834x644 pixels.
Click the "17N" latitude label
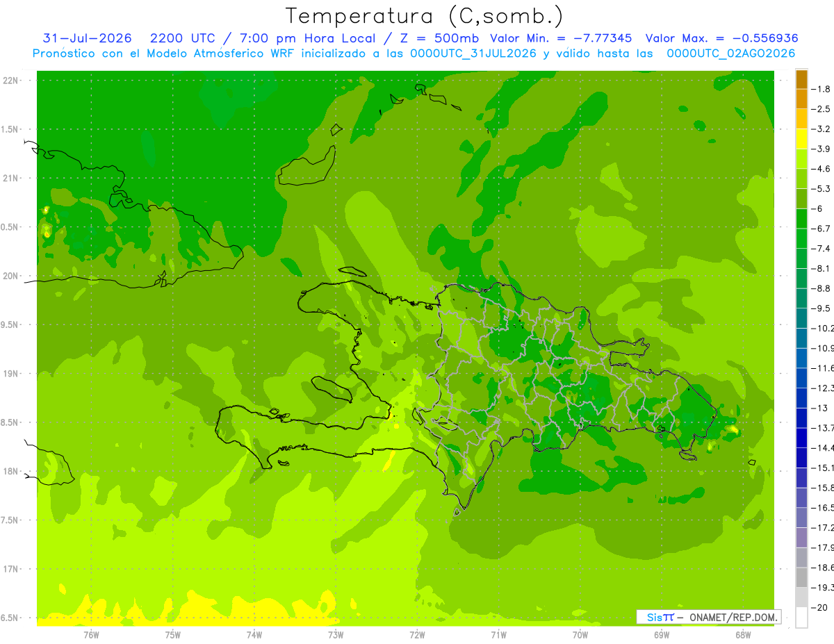[12, 569]
